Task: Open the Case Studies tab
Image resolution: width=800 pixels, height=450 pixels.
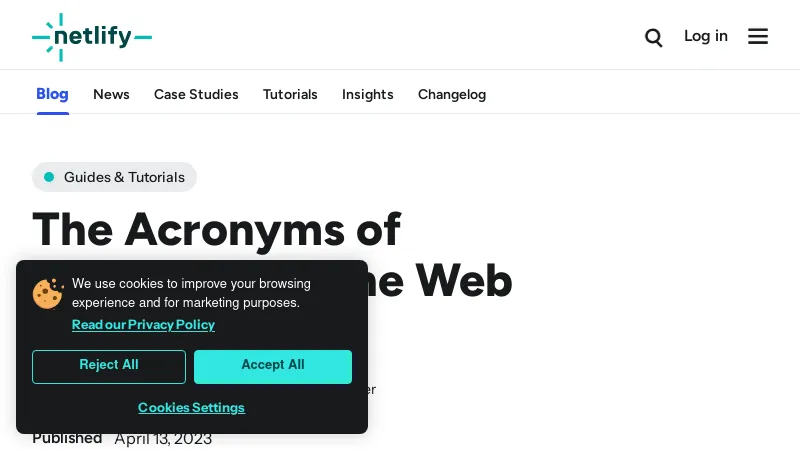Action: coord(196,94)
